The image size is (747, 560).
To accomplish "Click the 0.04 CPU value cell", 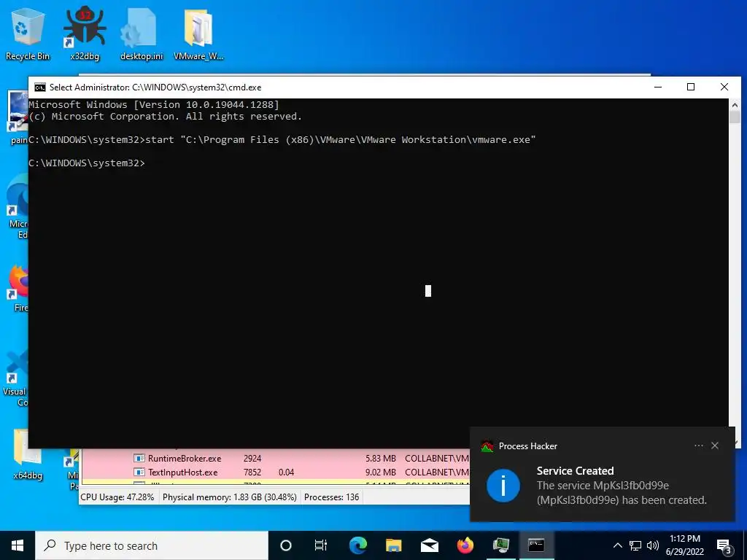I will coord(286,472).
